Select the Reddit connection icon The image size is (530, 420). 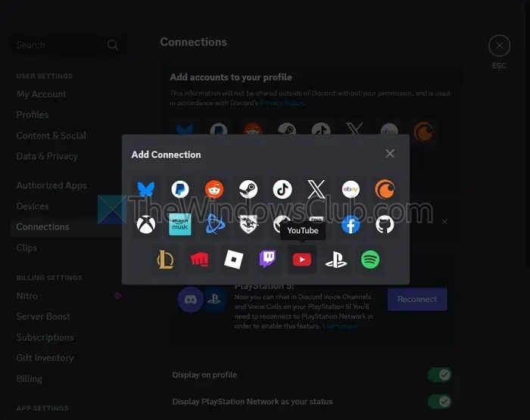(x=214, y=189)
